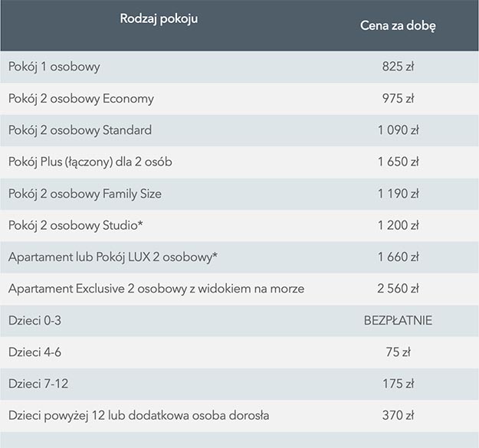Select 'Pokój 2 osobowy Family Size' row
479x448 pixels.
click(239, 194)
